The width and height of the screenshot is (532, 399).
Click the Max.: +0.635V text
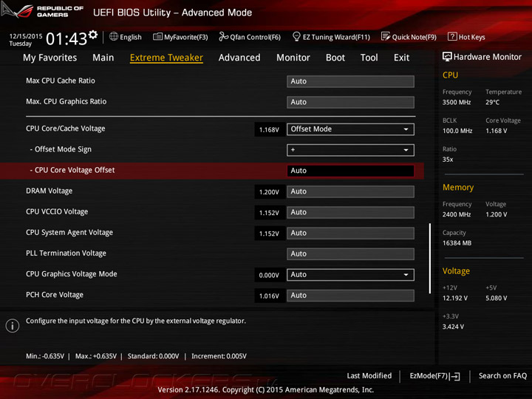click(x=96, y=356)
